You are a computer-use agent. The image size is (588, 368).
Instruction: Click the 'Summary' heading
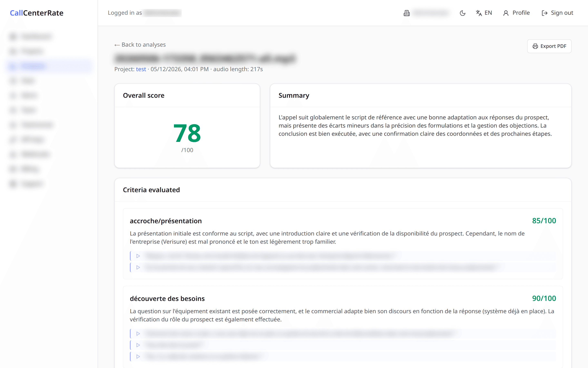pyautogui.click(x=294, y=95)
